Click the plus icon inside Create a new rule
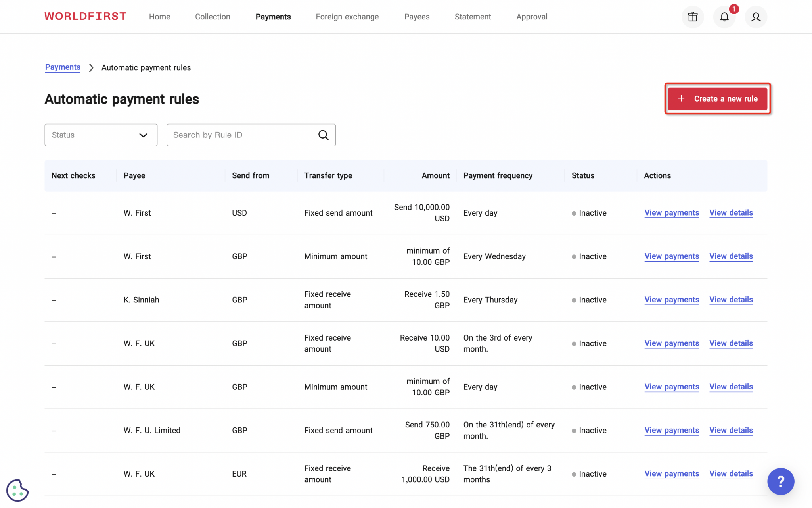 coord(681,98)
